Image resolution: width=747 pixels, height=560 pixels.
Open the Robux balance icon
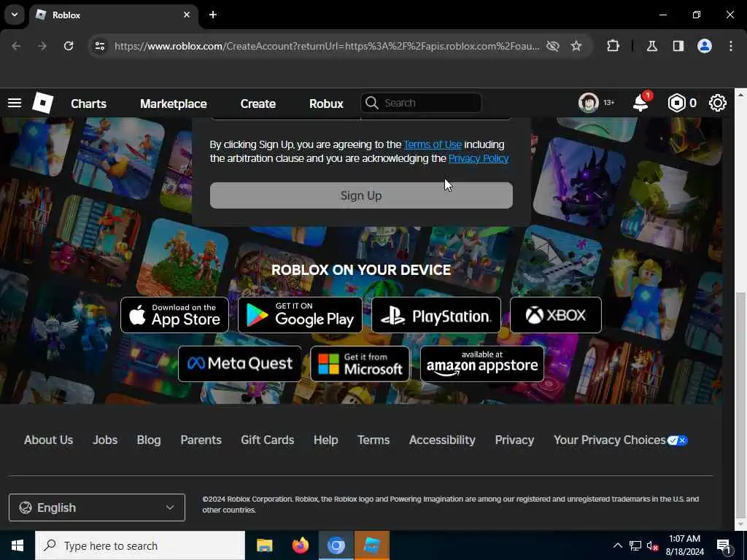click(676, 103)
